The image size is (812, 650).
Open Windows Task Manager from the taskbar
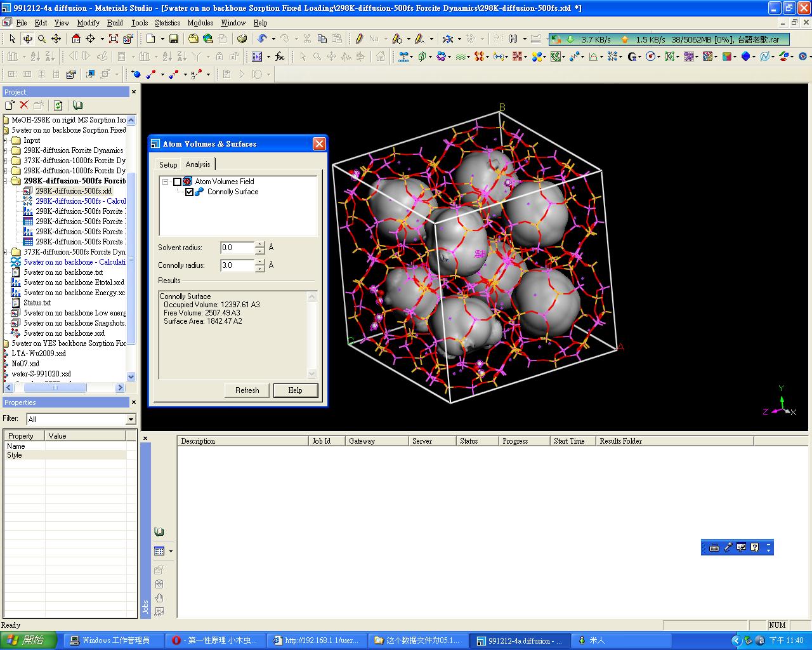pyautogui.click(x=110, y=640)
